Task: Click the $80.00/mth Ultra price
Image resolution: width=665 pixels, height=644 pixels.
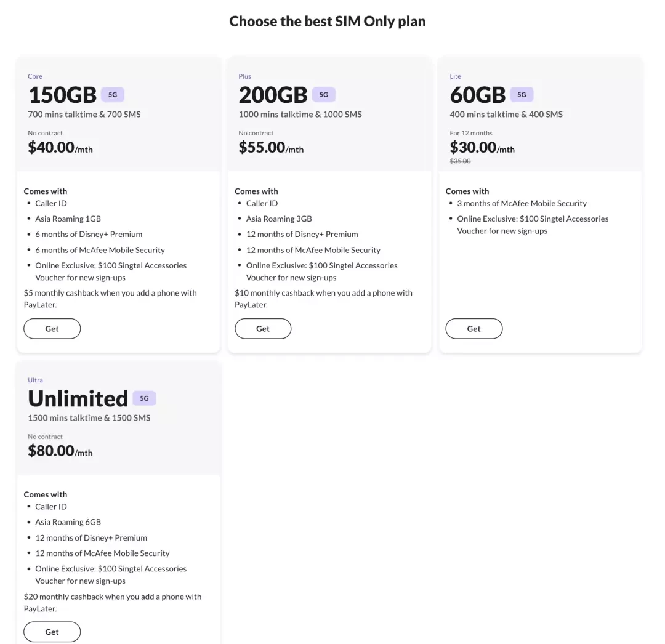Action: point(60,451)
